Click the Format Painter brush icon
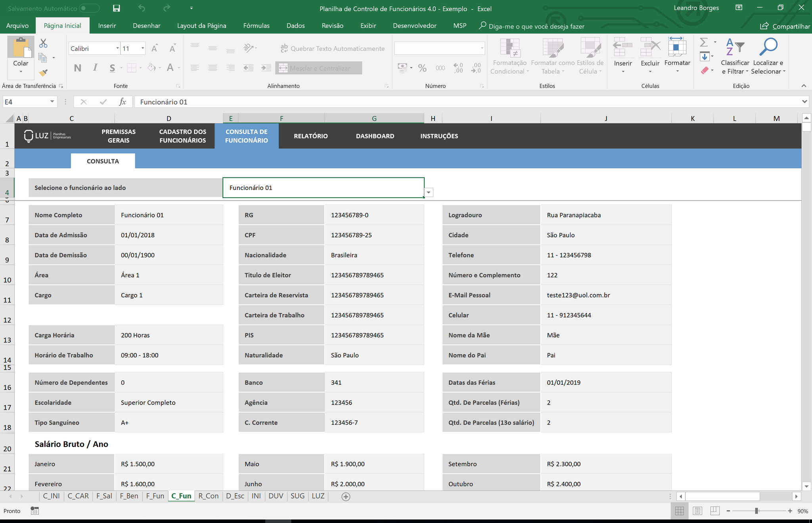 (43, 73)
